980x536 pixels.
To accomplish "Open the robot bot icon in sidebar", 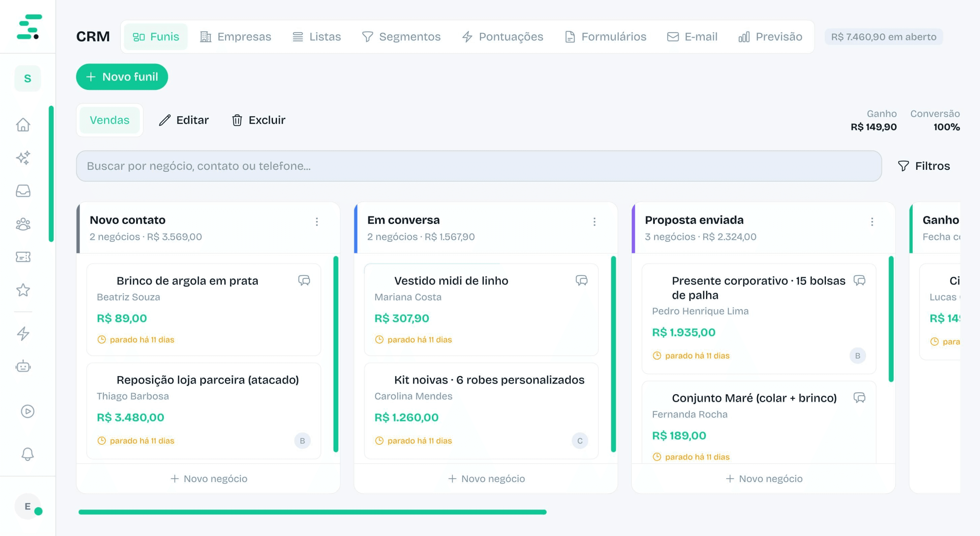I will (23, 367).
